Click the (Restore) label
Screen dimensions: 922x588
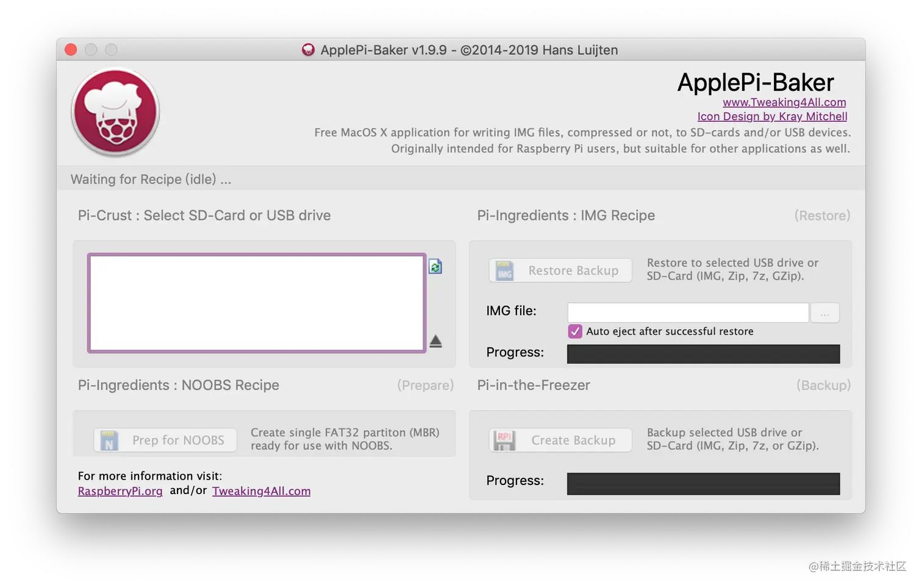[822, 216]
